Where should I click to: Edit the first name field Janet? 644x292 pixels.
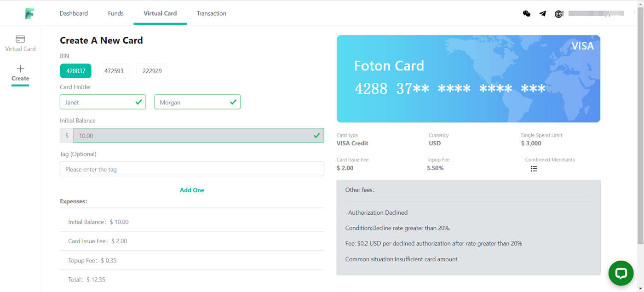pos(103,102)
